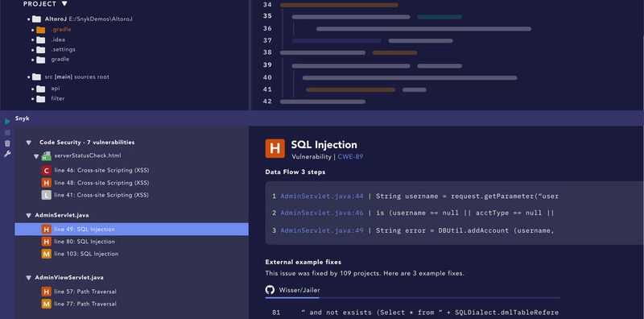Open AdminServlet.java:46 data flow link
The width and height of the screenshot is (644, 319).
coord(322,213)
